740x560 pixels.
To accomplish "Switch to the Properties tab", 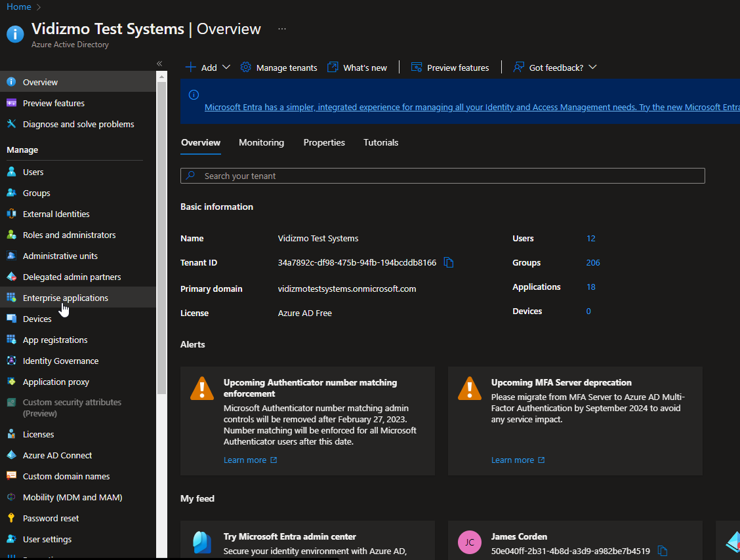I will 324,142.
